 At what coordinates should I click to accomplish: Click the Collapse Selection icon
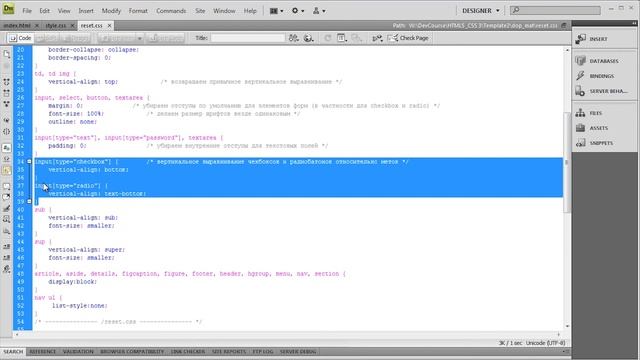coord(7,93)
